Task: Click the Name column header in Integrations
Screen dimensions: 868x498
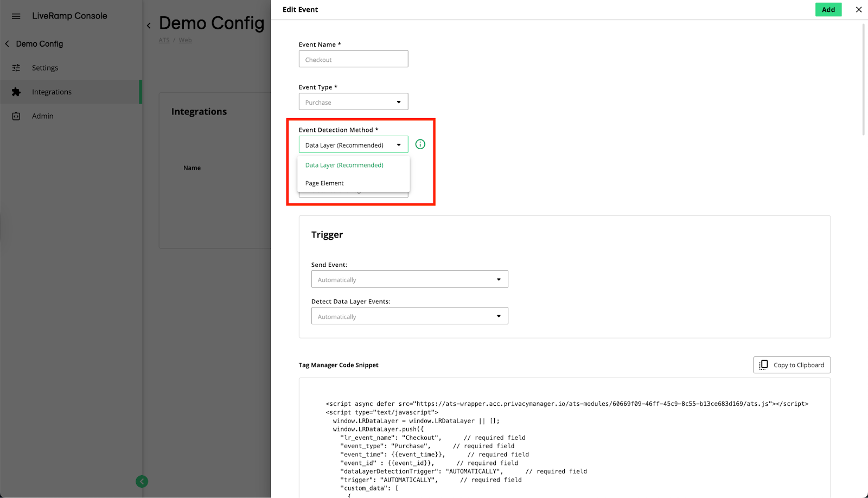Action: point(192,168)
